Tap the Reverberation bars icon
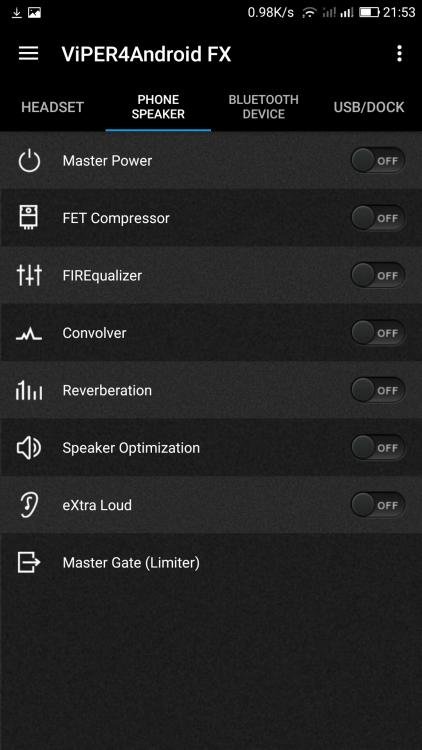Viewport: 422px width, 750px height. point(29,390)
